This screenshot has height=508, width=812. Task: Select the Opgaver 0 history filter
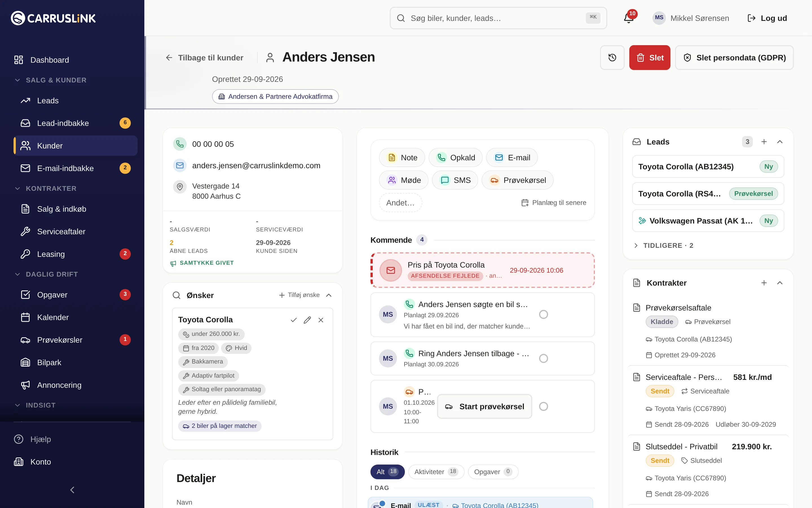pyautogui.click(x=493, y=472)
